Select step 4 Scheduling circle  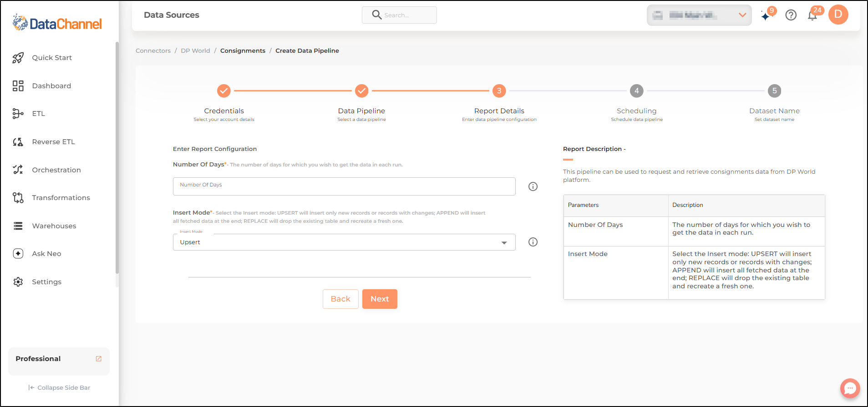point(637,91)
